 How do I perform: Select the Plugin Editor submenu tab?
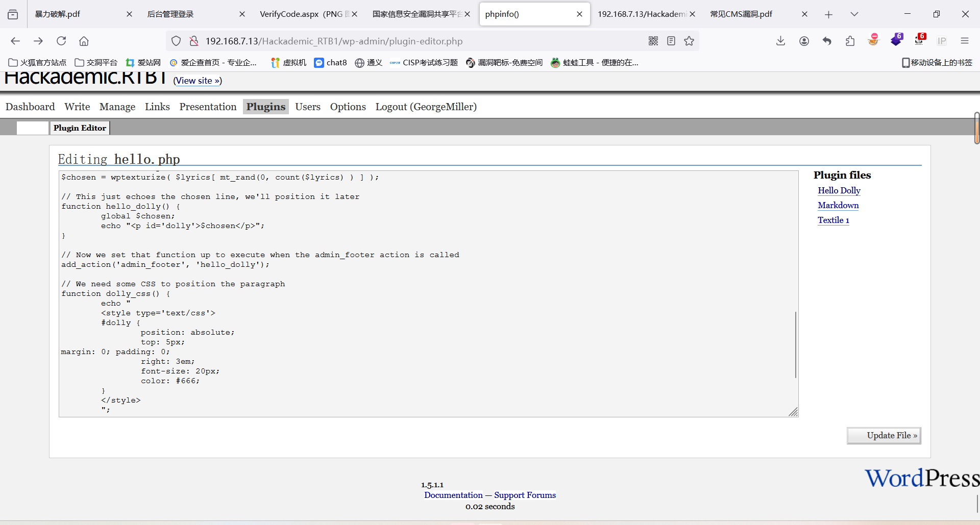(80, 128)
